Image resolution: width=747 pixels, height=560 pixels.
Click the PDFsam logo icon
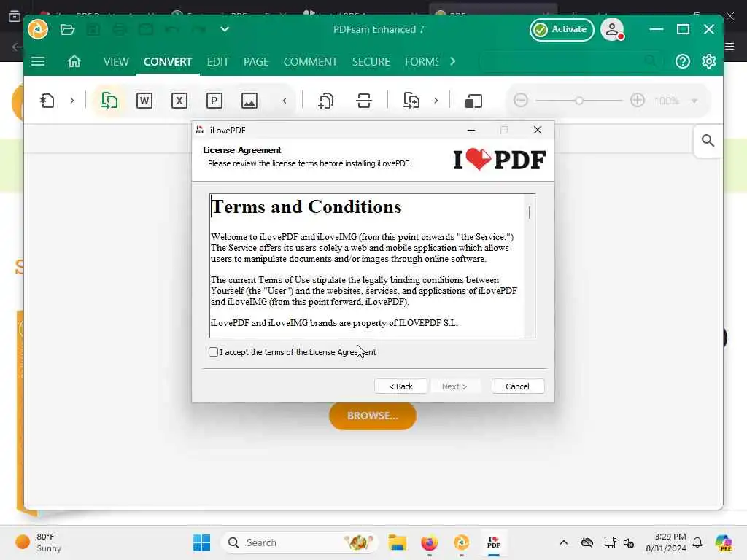[x=38, y=29]
